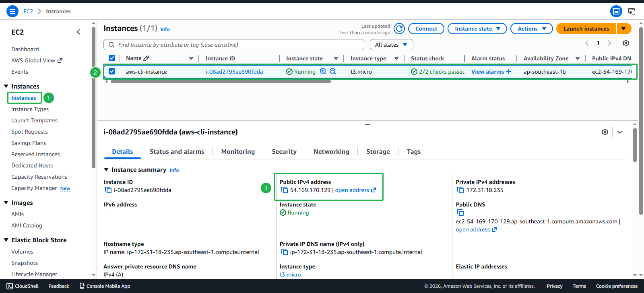644x293 pixels.
Task: Open Launch Templates in the sidebar
Action: pos(34,120)
